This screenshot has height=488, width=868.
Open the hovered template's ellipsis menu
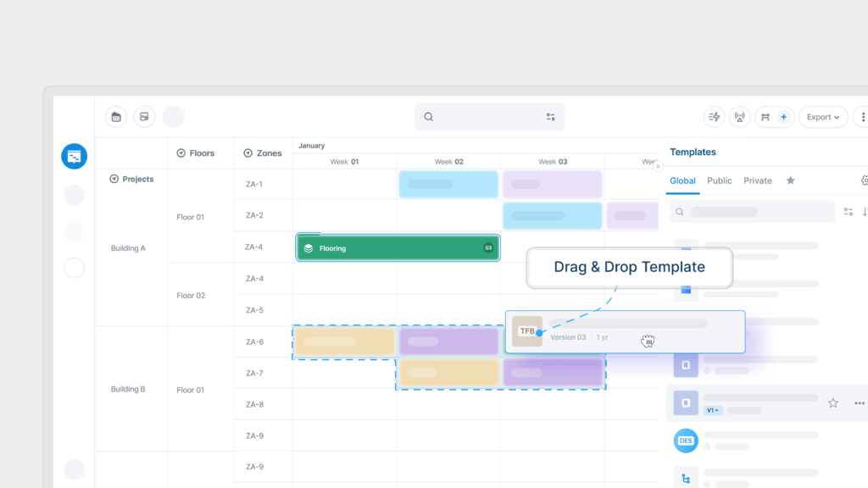[859, 403]
